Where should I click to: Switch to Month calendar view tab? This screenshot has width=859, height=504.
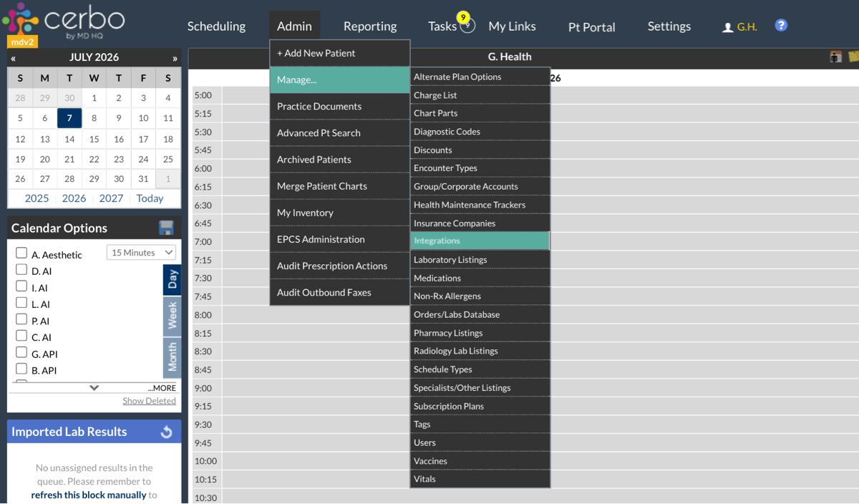(172, 357)
